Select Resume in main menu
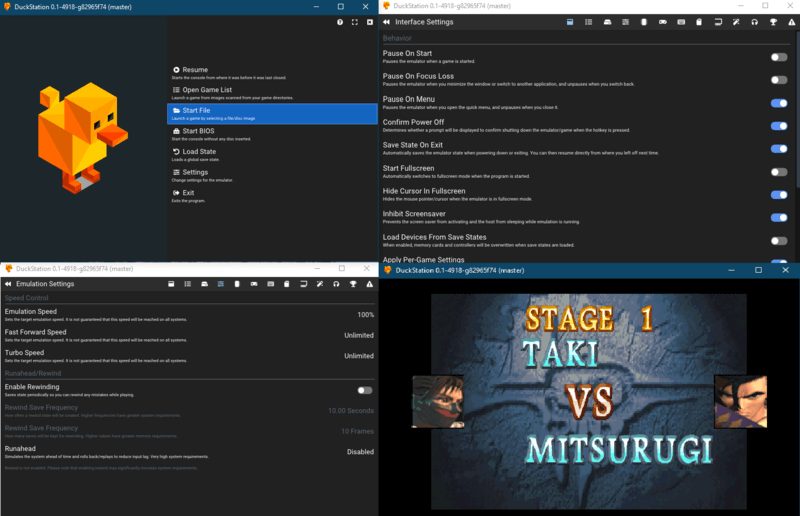This screenshot has width=800, height=516. coord(272,73)
